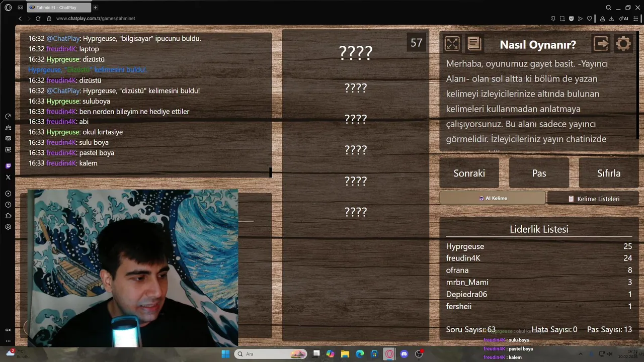This screenshot has width=644, height=362.
Task: Click Depiedra06 in the leaderboard
Action: (x=466, y=294)
